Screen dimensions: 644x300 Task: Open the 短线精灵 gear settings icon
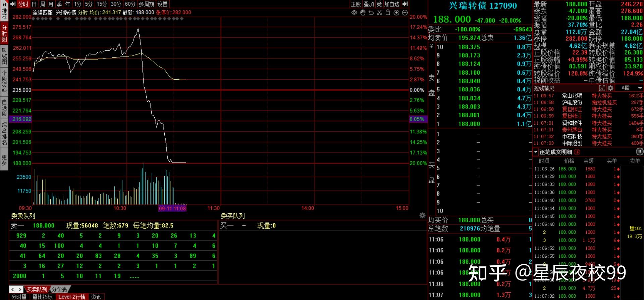coord(610,88)
